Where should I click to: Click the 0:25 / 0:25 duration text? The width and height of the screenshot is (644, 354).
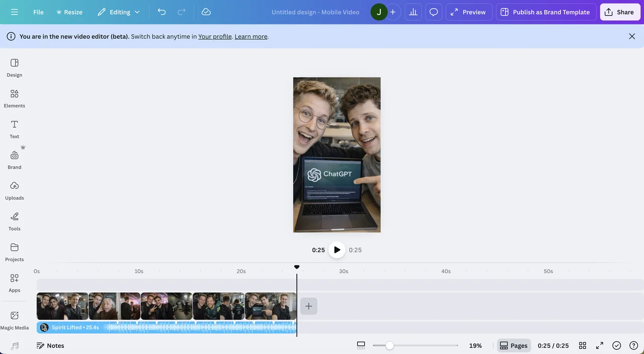tap(553, 345)
